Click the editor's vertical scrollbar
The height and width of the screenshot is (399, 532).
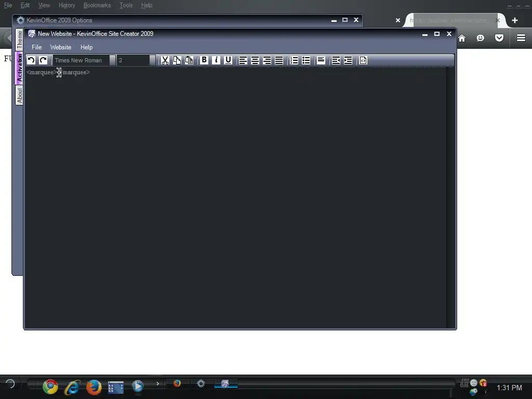click(450, 197)
